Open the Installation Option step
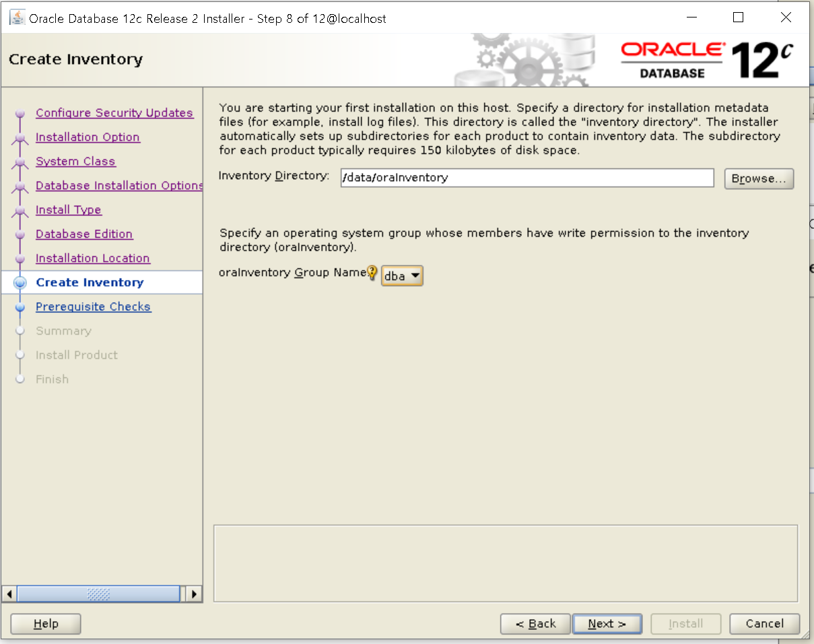The width and height of the screenshot is (814, 644). pos(88,137)
